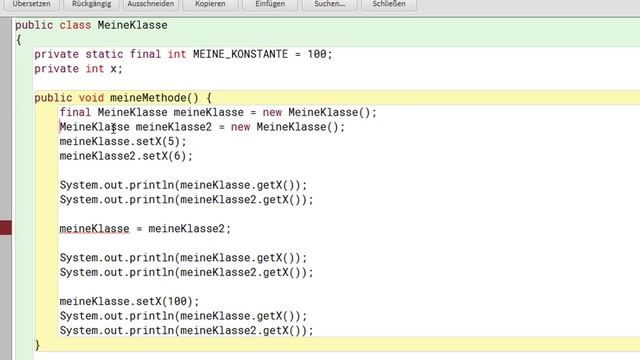The height and width of the screenshot is (360, 640).
Task: Click the MEINE_KONSTANTE constant name
Action: point(240,54)
